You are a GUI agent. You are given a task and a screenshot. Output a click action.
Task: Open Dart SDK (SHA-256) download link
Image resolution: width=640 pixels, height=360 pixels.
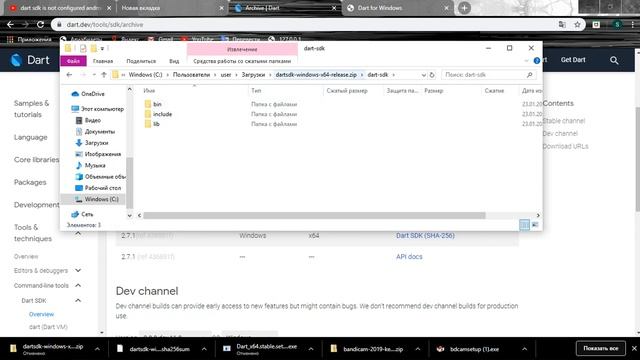tap(425, 236)
